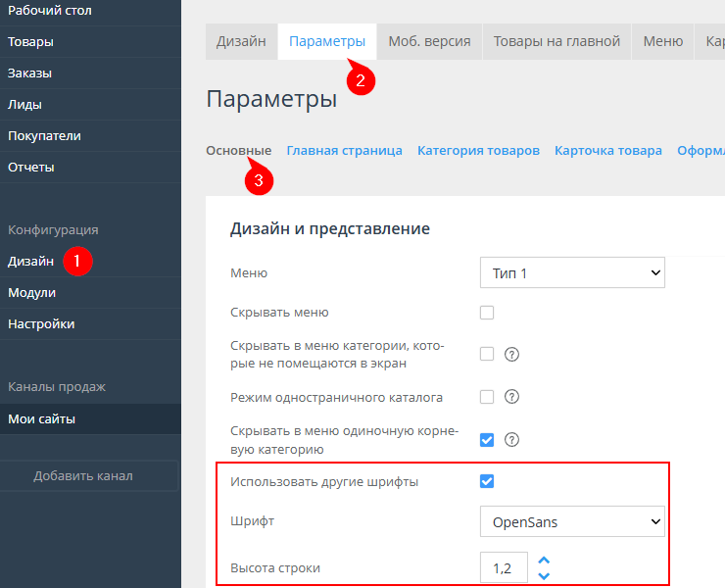
Task: Go to 'Заказы' in the sidebar
Action: (x=90, y=73)
